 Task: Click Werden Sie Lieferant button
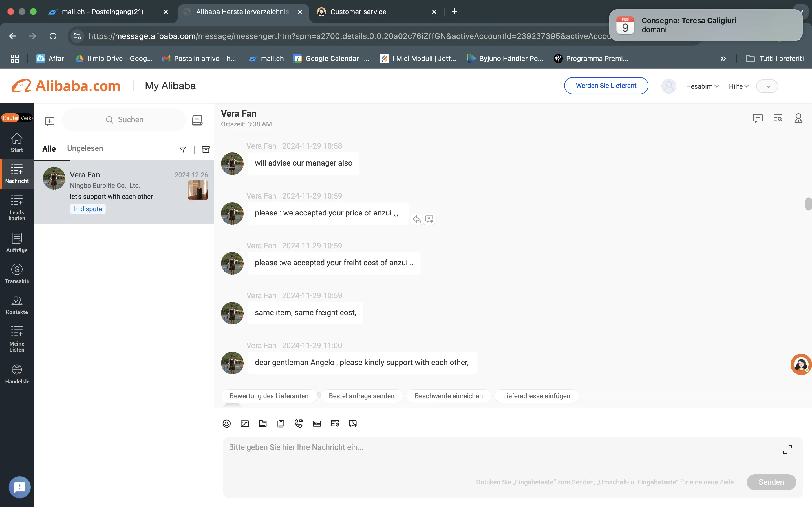[x=606, y=86]
